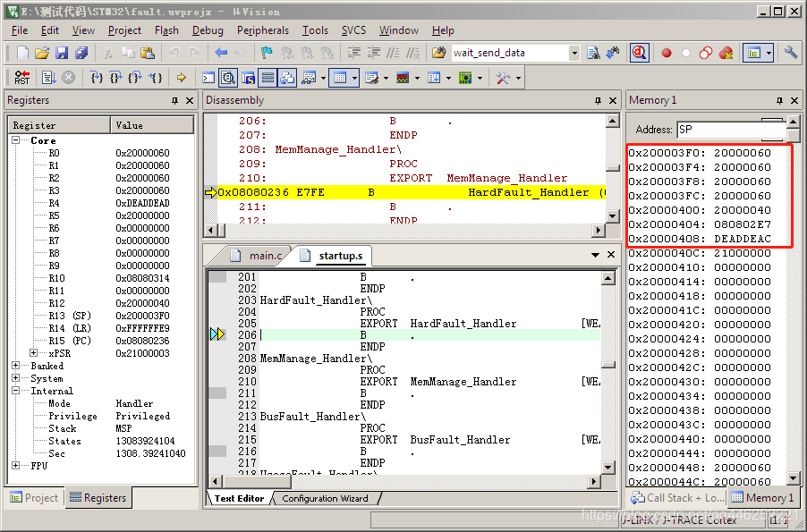Toggle the Registers Window toolbar button
Image resolution: width=807 pixels, height=532 pixels.
point(268,78)
